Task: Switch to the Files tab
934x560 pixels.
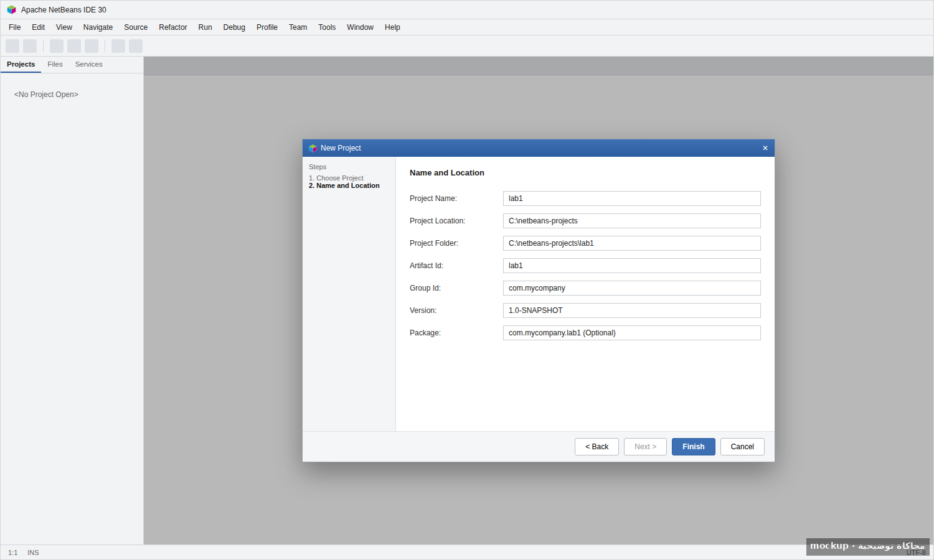Action: [x=55, y=65]
